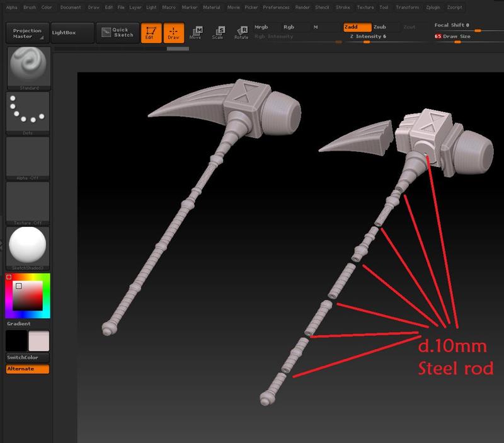The image size is (504, 443).
Task: Open the Preferences menu
Action: coord(276,7)
